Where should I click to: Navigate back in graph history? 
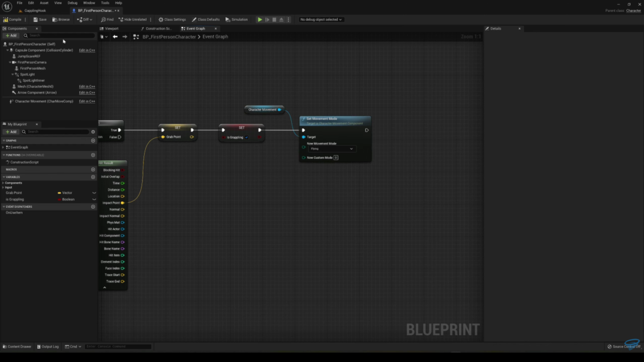click(x=115, y=37)
